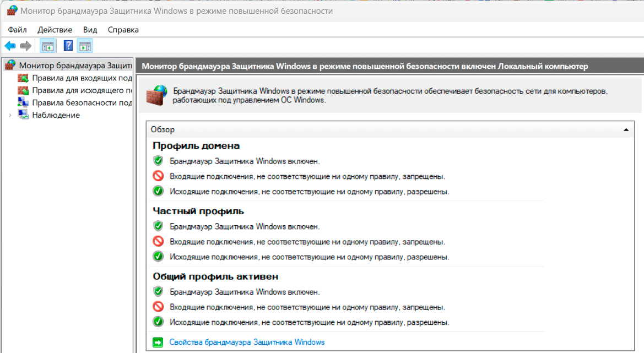The width and height of the screenshot is (644, 353).
Task: Collapse the Обзор section
Action: pos(626,129)
